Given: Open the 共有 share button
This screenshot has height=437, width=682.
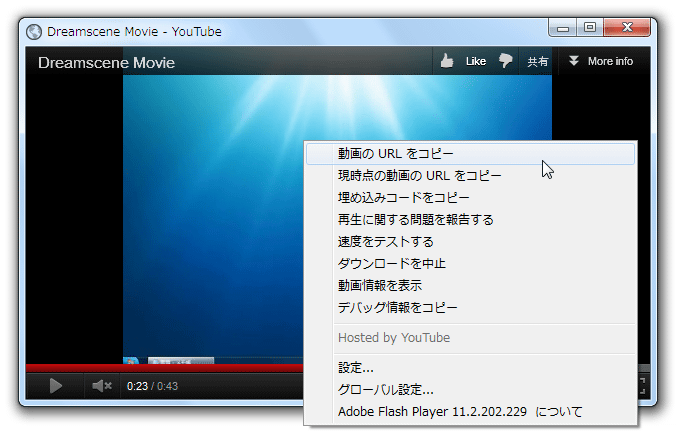Looking at the screenshot, I should [x=538, y=61].
